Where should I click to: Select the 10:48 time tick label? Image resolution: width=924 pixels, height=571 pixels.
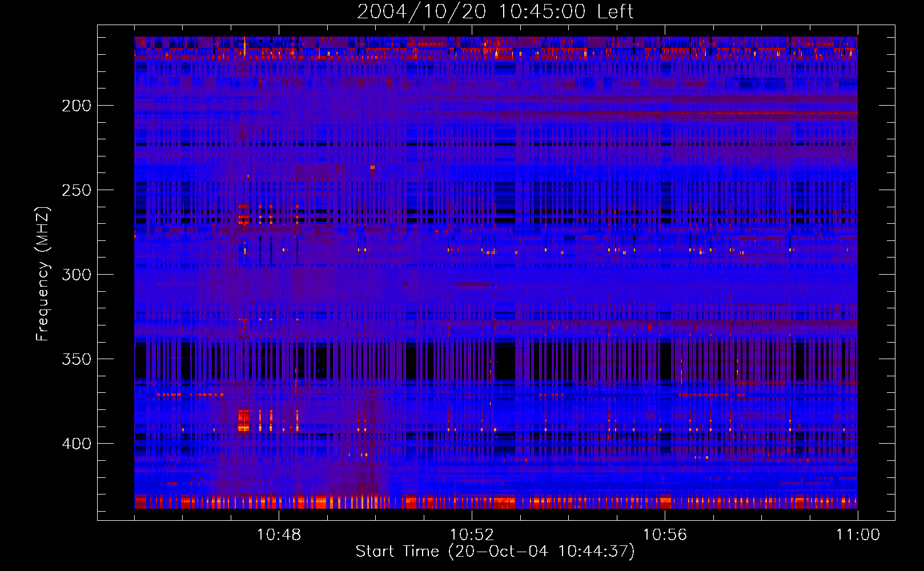point(279,535)
